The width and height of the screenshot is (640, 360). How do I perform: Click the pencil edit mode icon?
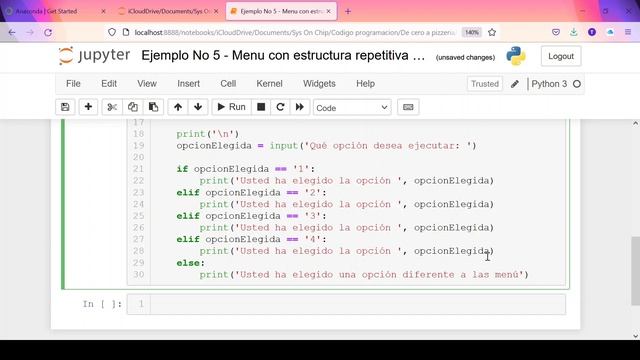(515, 84)
